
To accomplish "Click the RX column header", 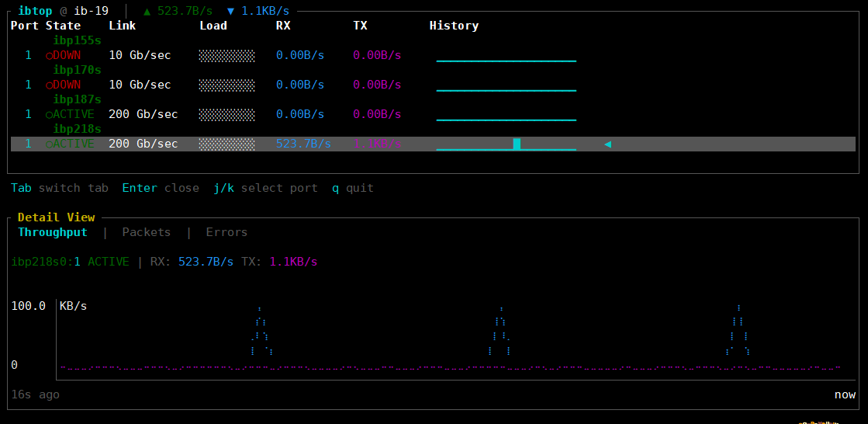I will click(283, 26).
